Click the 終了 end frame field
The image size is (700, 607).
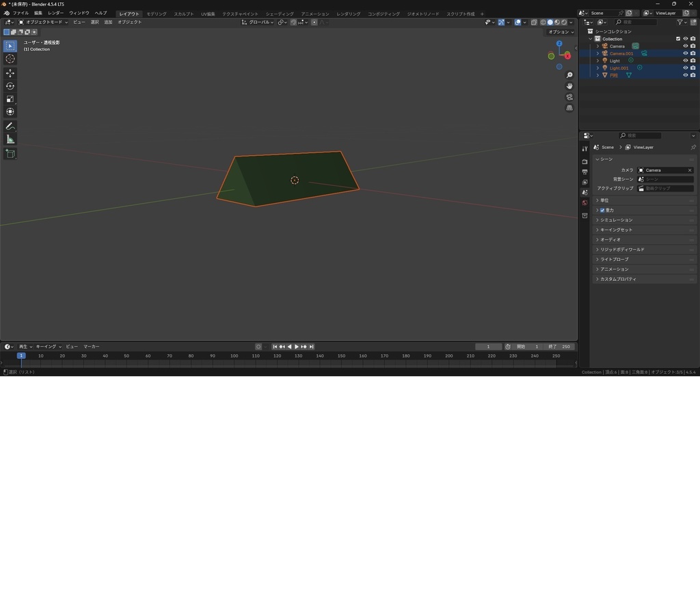(561, 347)
